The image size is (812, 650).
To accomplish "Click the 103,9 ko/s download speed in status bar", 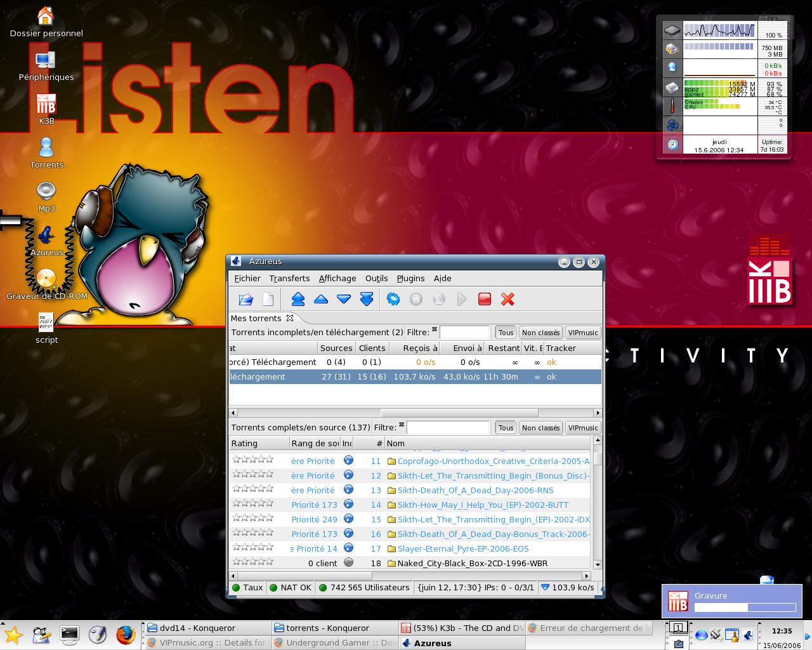I will 567,587.
